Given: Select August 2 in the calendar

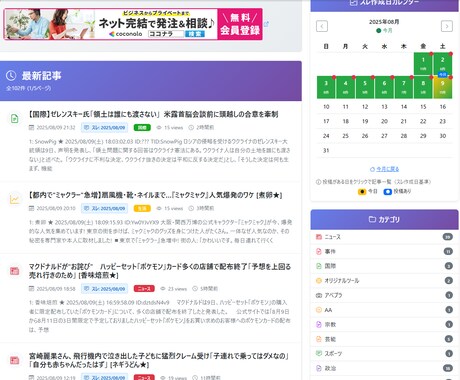Looking at the screenshot, I should 442,63.
